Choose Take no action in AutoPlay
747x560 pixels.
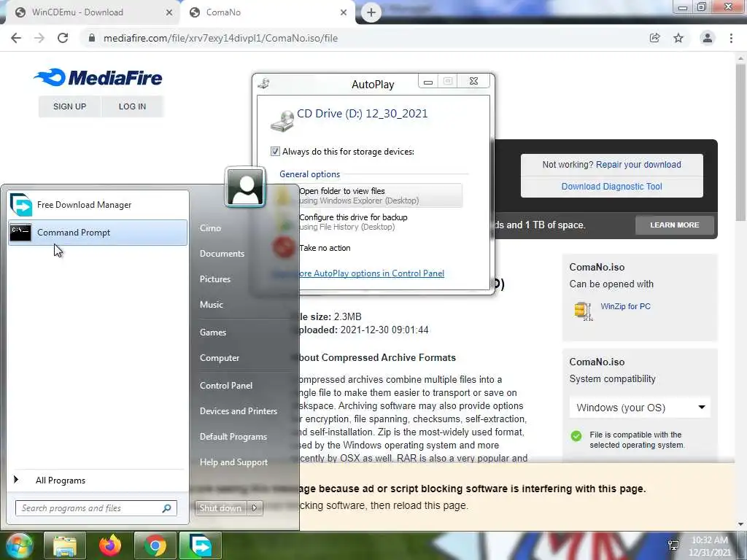(x=325, y=248)
